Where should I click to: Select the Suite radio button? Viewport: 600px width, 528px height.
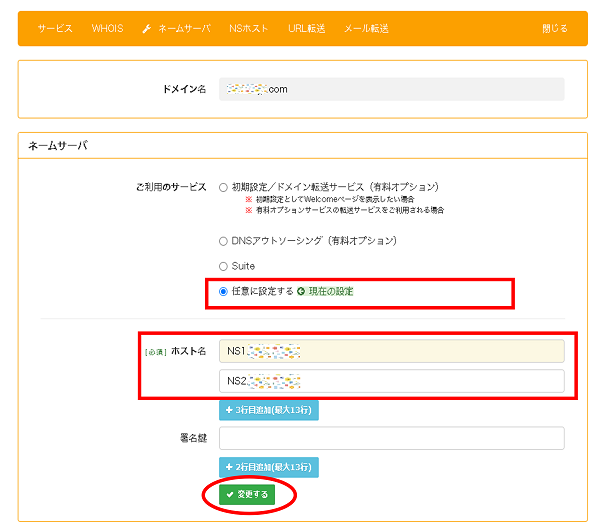click(x=223, y=266)
